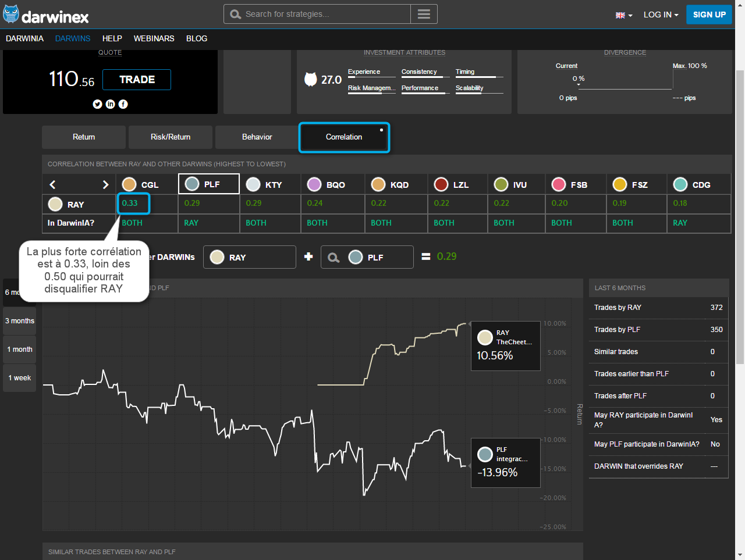Select the 1 month period
Screen dimensions: 745x560
[x=20, y=349]
